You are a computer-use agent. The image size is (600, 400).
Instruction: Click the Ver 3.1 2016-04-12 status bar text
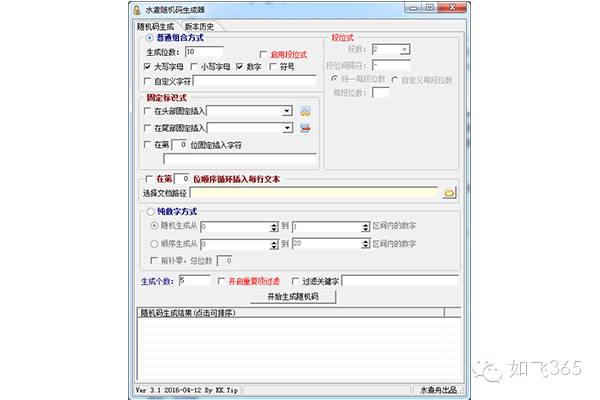[186, 390]
